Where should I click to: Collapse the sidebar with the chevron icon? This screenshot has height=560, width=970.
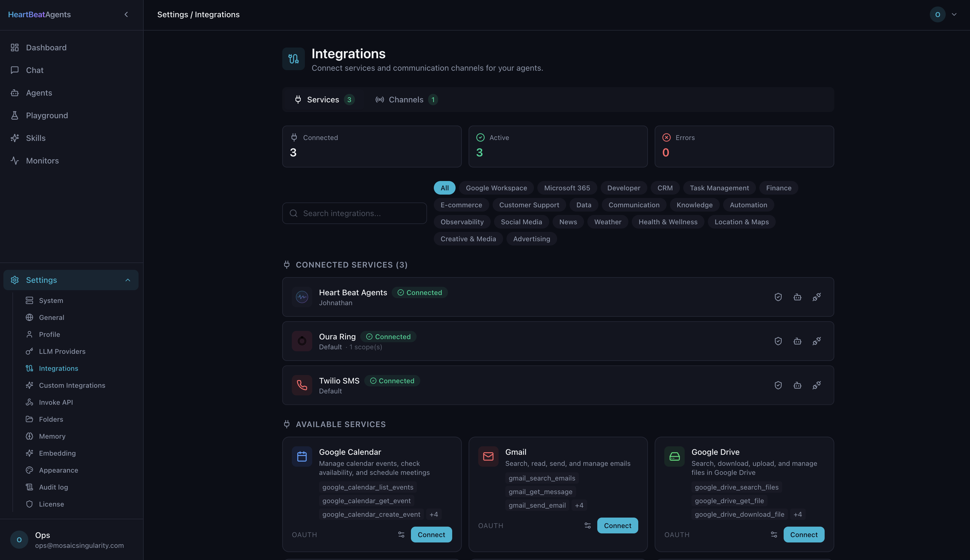tap(126, 15)
